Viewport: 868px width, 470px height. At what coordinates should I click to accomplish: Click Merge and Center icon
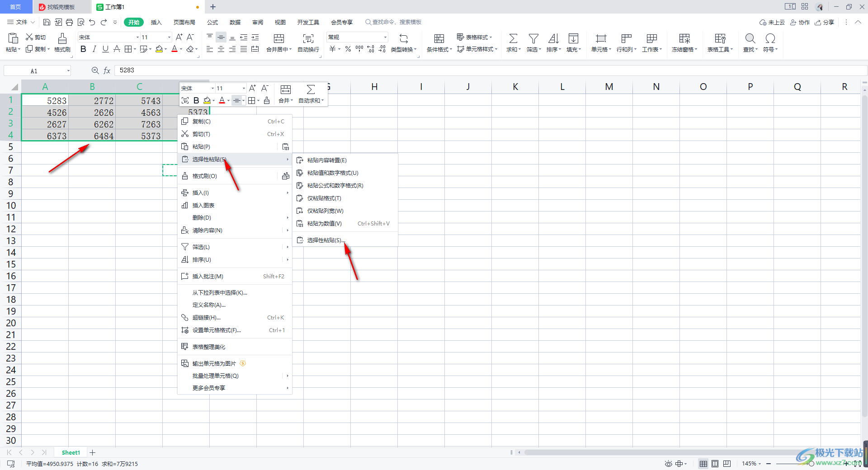click(x=279, y=38)
